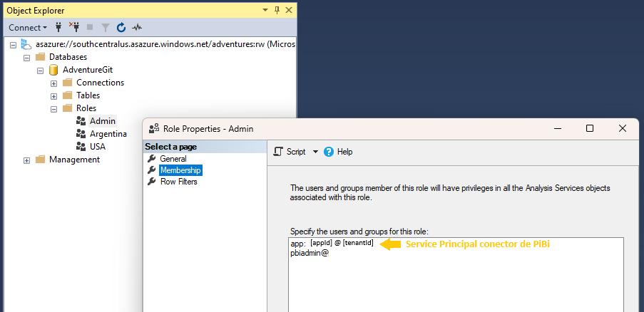Click the Tables folder icon
Viewport: 644px width, 312px height.
pyautogui.click(x=67, y=95)
